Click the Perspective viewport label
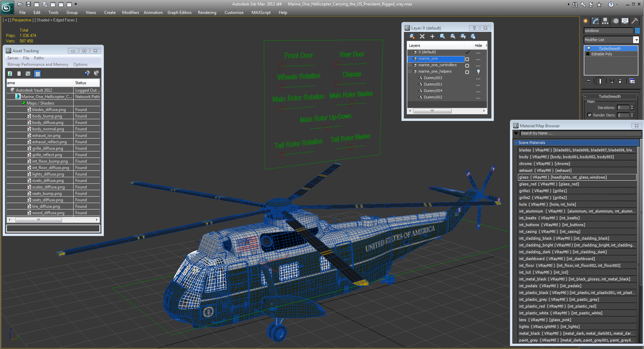 click(x=22, y=20)
